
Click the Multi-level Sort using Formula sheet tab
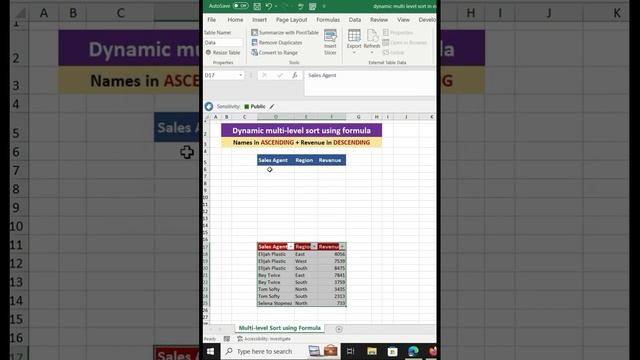coord(280,328)
